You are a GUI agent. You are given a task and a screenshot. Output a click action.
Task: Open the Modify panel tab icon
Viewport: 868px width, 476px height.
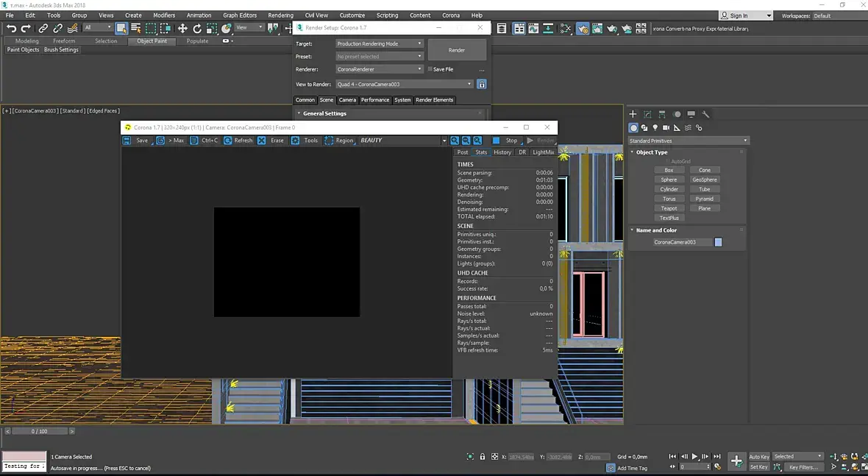647,114
